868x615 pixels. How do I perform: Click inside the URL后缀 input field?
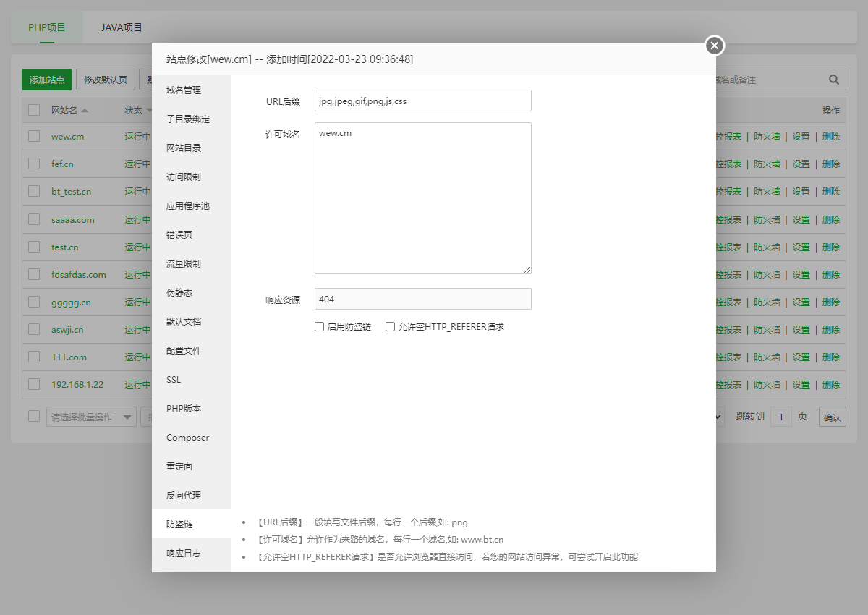[422, 100]
